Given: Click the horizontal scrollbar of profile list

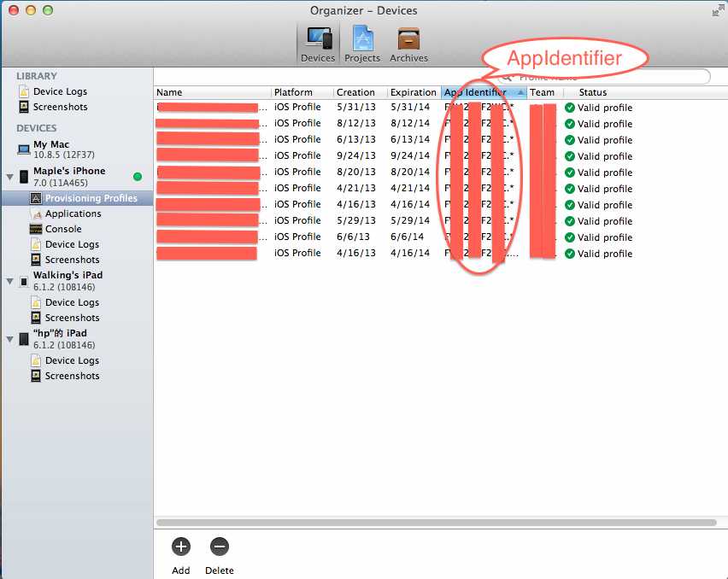Looking at the screenshot, I should (x=437, y=523).
